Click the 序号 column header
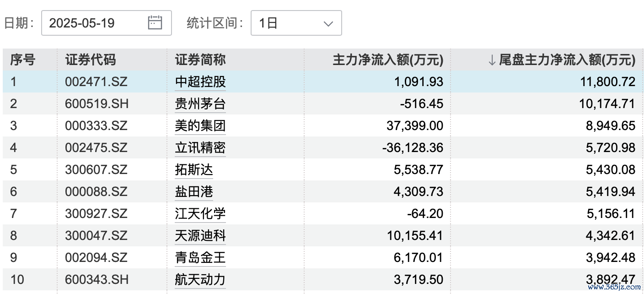The image size is (644, 294). click(23, 60)
